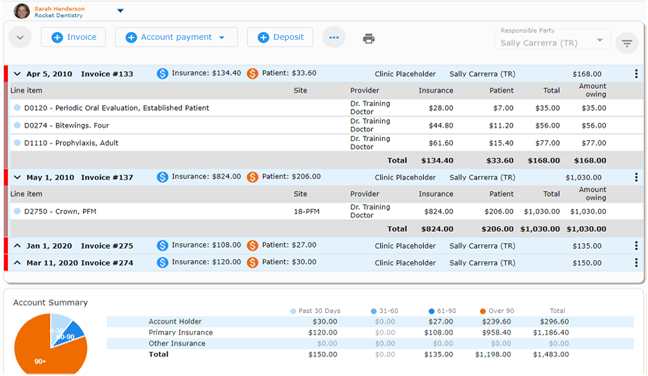This screenshot has width=648, height=376.
Task: Click Rocket Dentistry clinic name
Action: pos(59,15)
